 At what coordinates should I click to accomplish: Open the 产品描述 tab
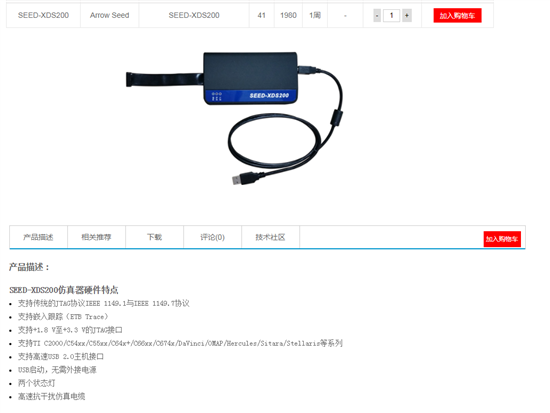point(38,237)
